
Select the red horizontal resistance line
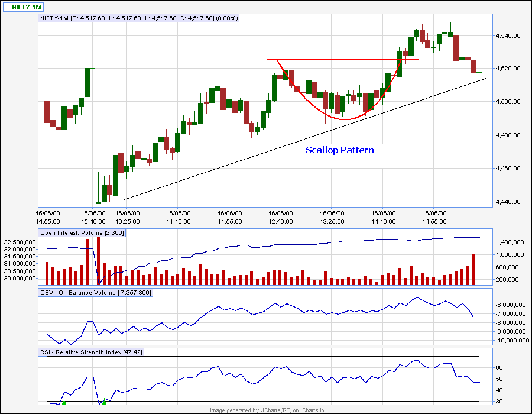tap(343, 59)
